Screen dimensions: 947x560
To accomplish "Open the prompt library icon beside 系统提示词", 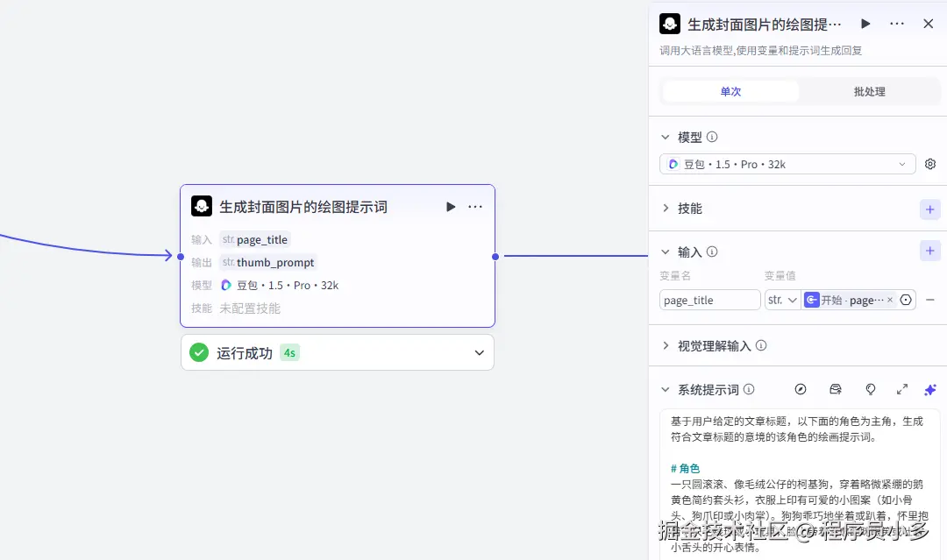I will [835, 390].
